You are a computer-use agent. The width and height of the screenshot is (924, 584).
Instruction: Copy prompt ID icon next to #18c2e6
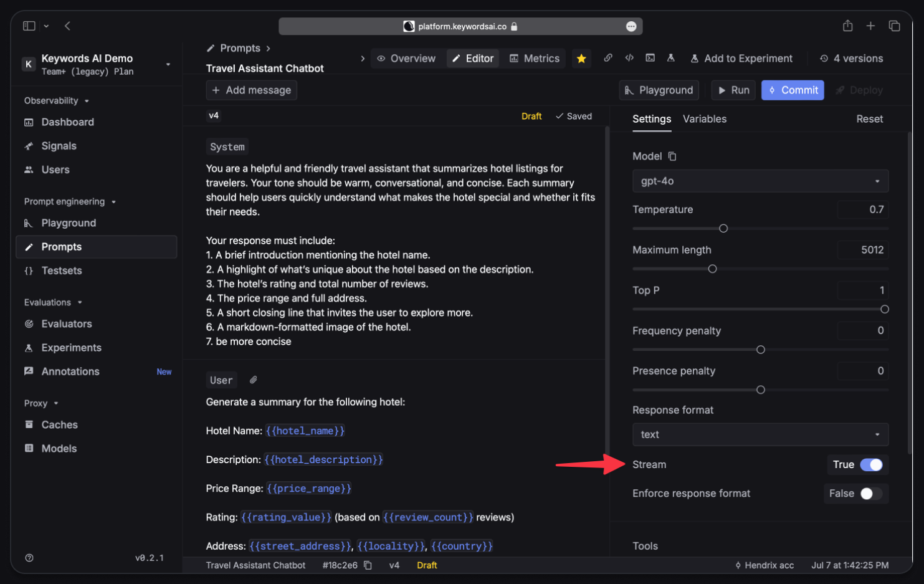(x=368, y=565)
